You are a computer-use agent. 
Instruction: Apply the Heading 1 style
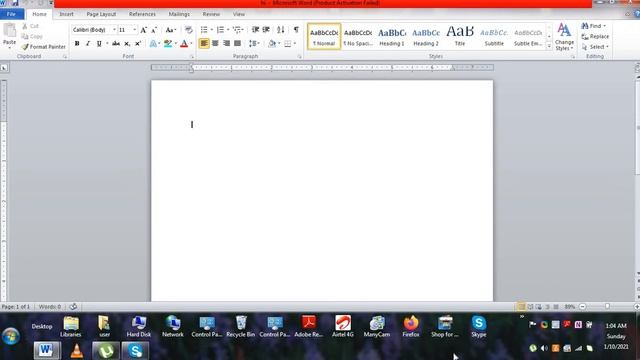tap(392, 37)
